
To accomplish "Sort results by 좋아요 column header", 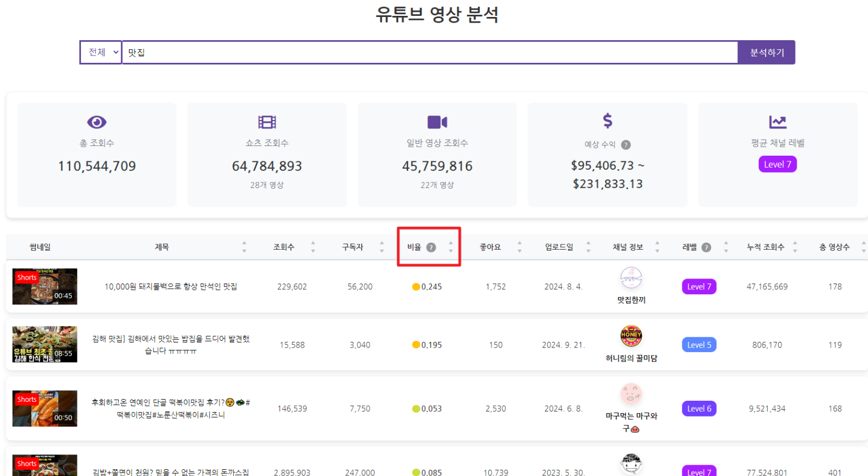I will click(x=490, y=247).
